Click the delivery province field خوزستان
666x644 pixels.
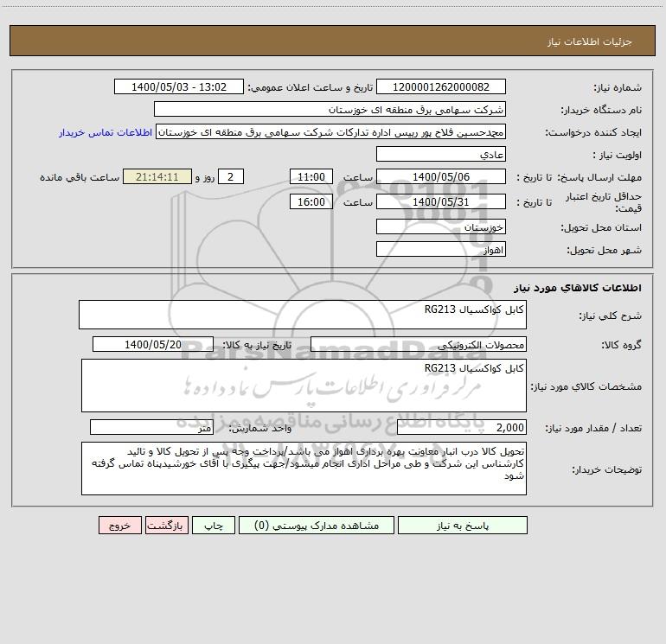[x=441, y=226]
